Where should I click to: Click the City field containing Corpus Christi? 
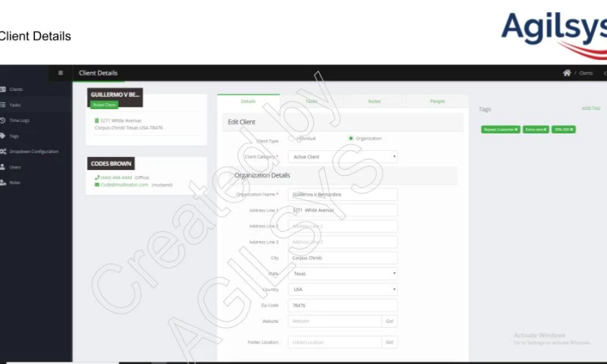343,258
